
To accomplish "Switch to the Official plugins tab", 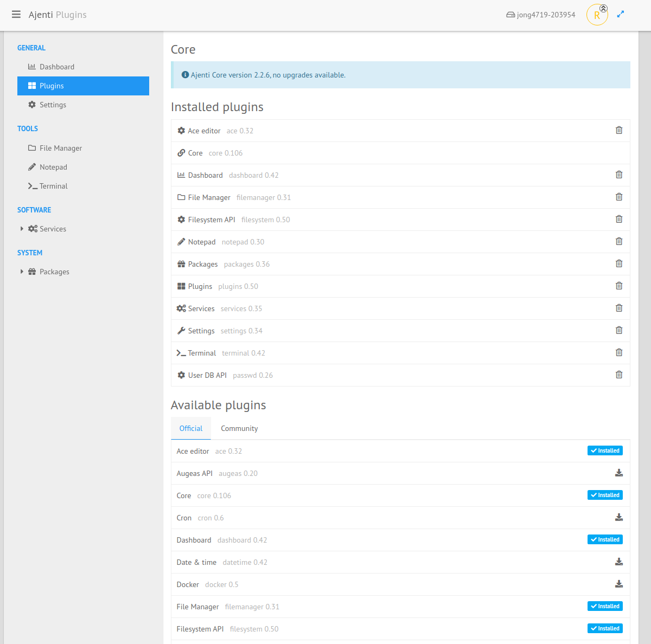I will tap(191, 428).
